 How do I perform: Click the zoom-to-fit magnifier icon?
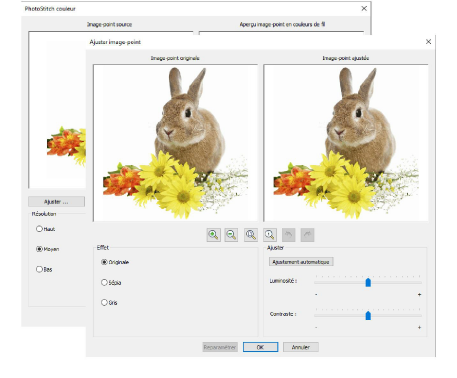pyautogui.click(x=251, y=235)
